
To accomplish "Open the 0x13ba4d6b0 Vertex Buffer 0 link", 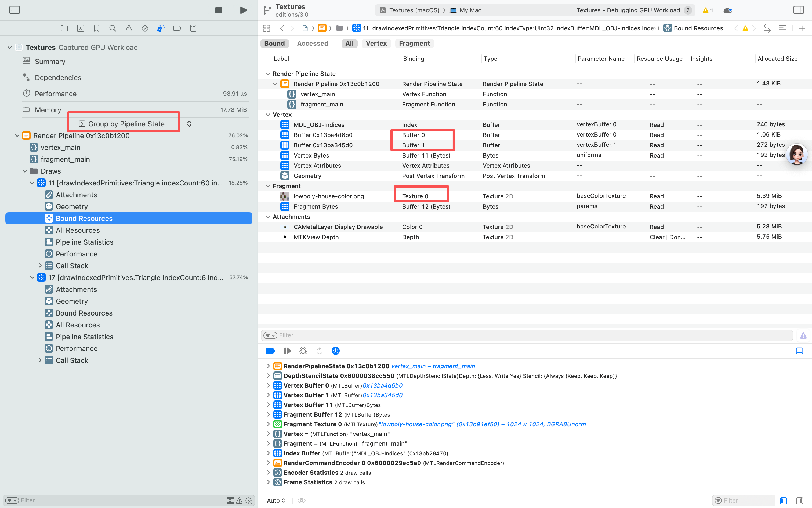I will (x=383, y=385).
